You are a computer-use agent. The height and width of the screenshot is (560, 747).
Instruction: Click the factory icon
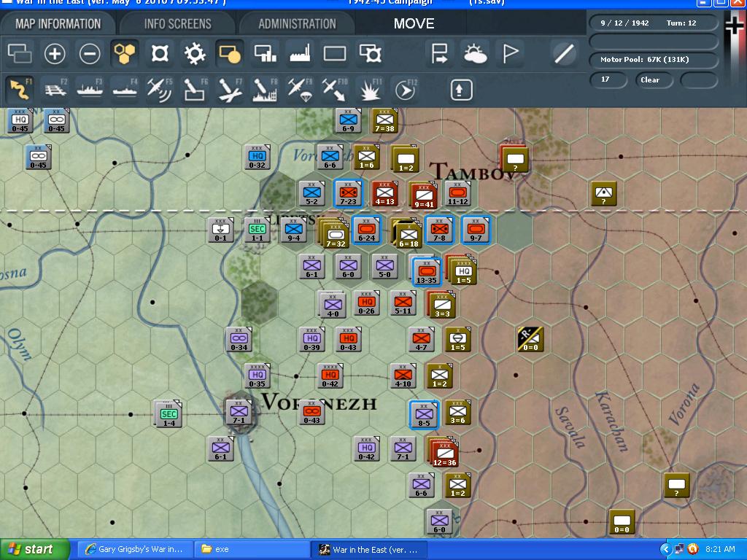click(x=300, y=53)
